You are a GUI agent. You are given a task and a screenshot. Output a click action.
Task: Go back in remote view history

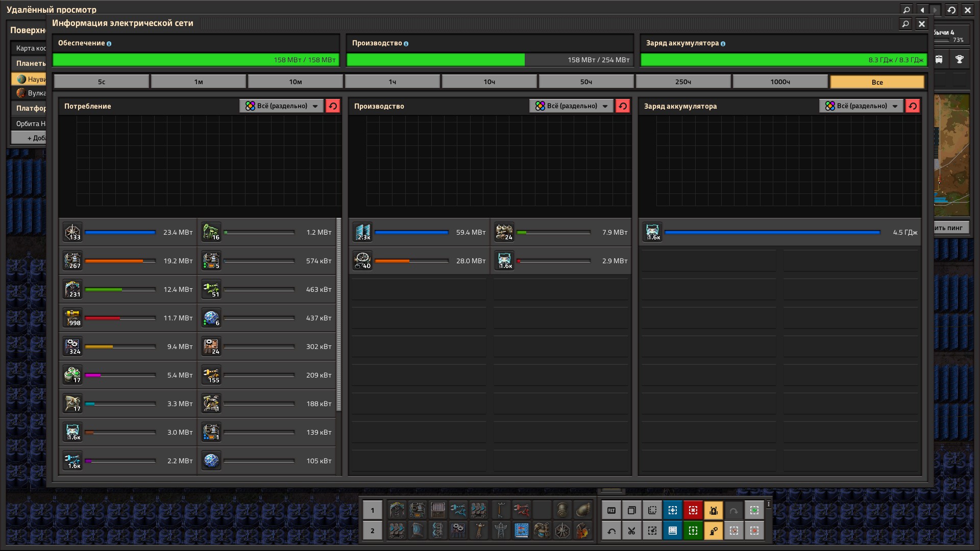(922, 10)
